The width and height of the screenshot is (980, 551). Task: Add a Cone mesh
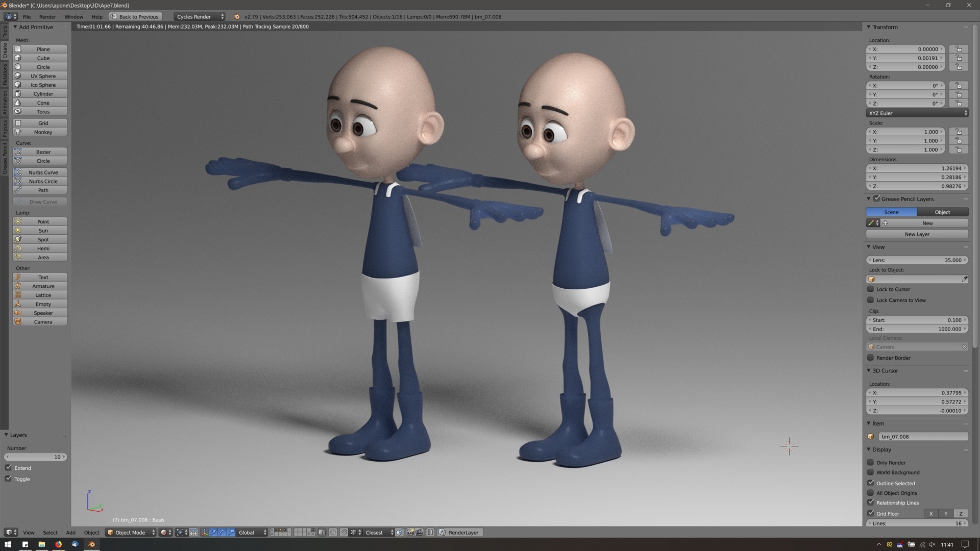pyautogui.click(x=40, y=103)
